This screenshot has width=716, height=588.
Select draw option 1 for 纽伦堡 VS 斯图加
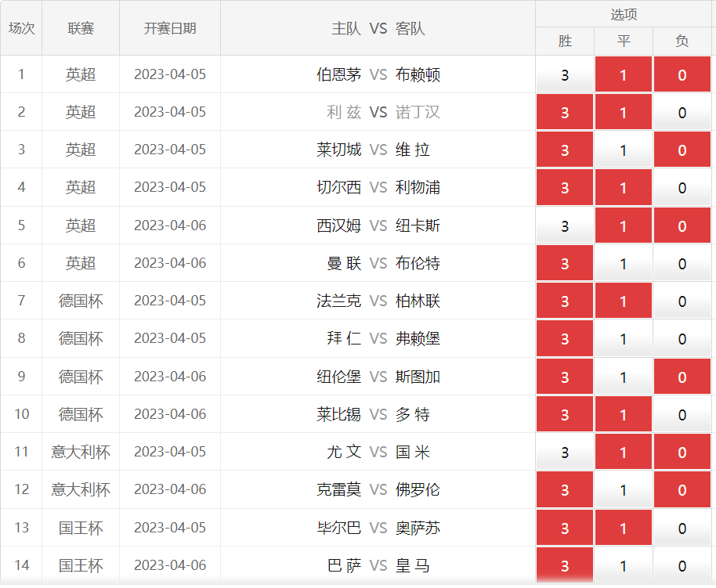click(624, 377)
